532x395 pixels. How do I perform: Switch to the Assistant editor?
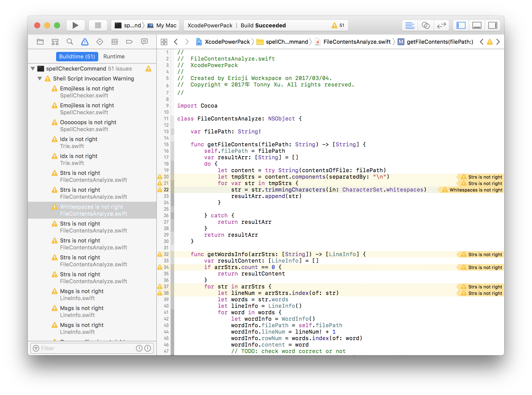pyautogui.click(x=426, y=25)
